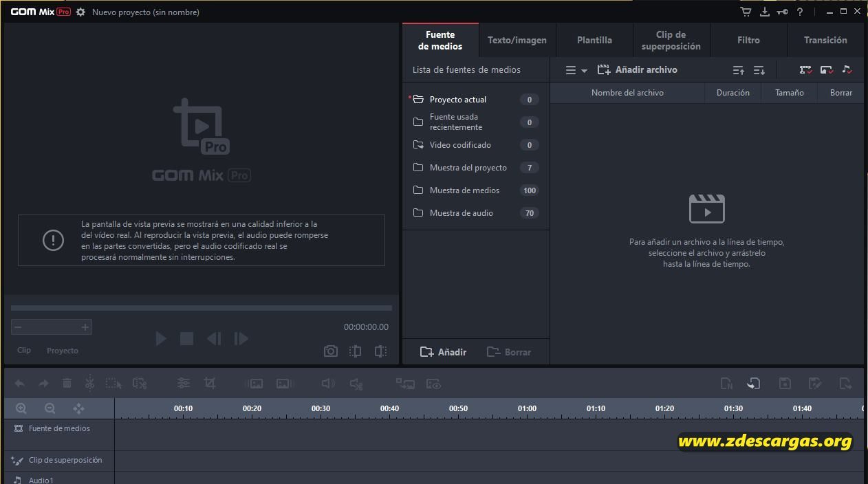Click the trash delete icon in timeline toolbar
This screenshot has width=868, height=484.
coord(67,384)
